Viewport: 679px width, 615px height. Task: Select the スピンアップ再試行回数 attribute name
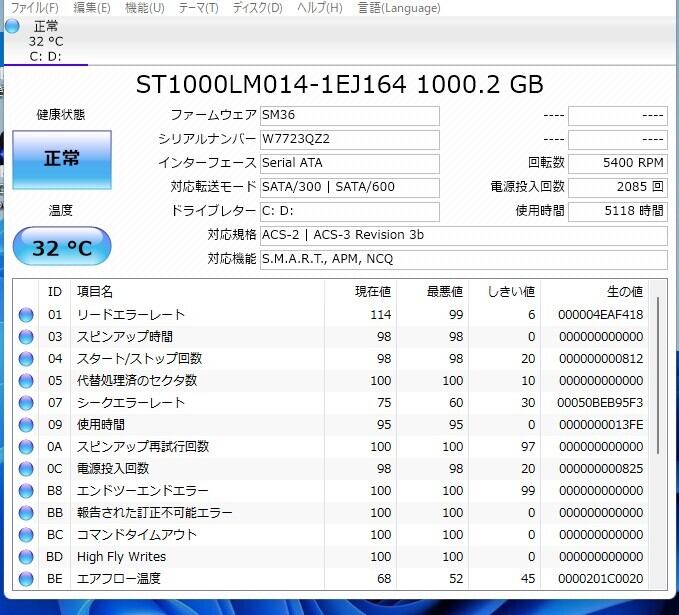(143, 447)
